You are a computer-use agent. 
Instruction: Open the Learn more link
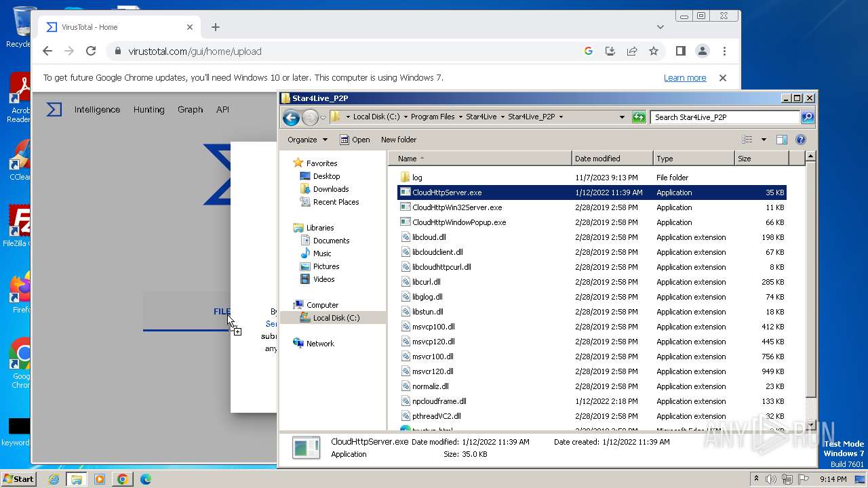pyautogui.click(x=685, y=78)
